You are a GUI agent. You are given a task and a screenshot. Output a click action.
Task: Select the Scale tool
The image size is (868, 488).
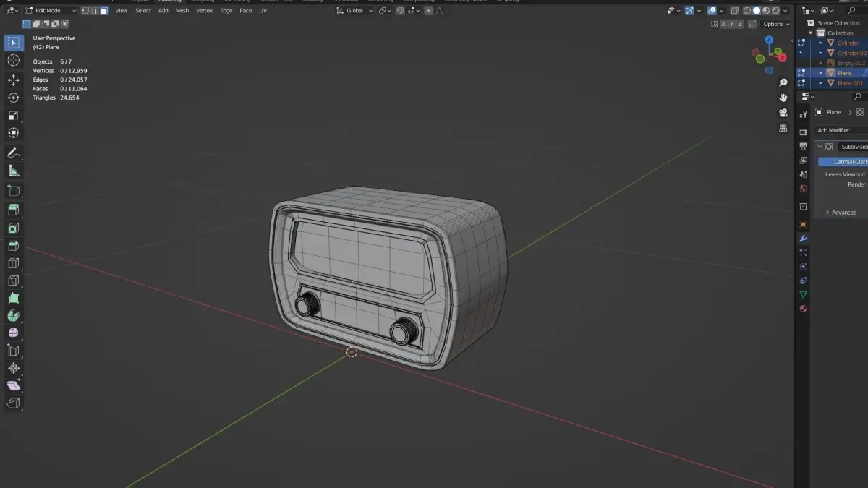(13, 116)
